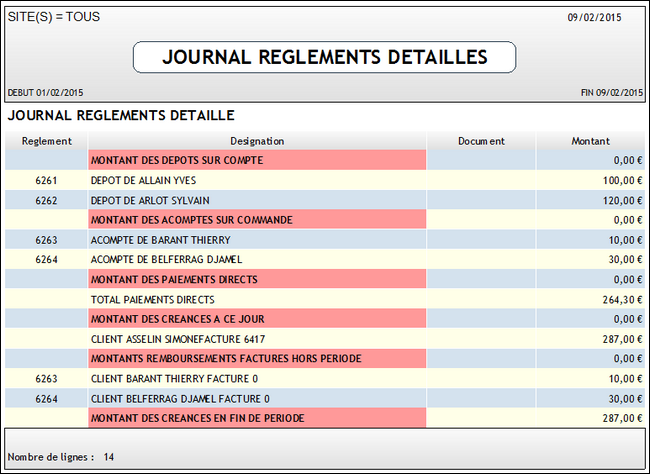Image resolution: width=650 pixels, height=474 pixels.
Task: Click MONTANT DES DEPOTS SUR COMPTE heading
Action: [177, 160]
